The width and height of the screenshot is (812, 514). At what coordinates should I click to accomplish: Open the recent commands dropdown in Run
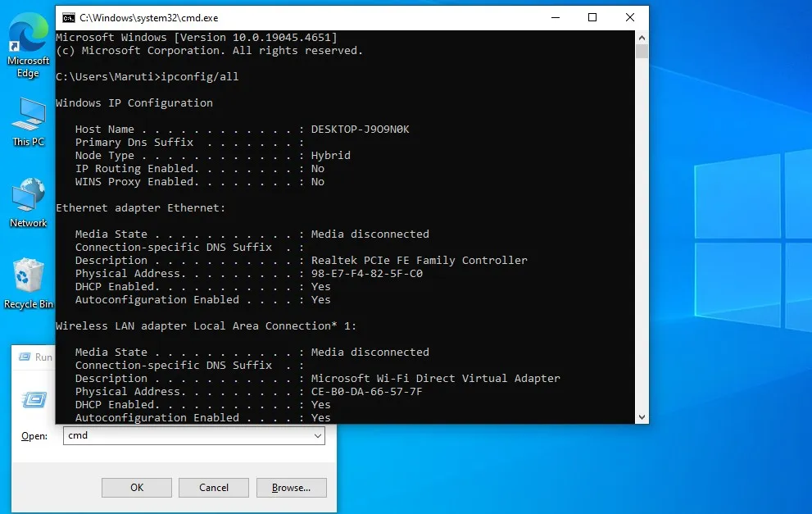(318, 436)
